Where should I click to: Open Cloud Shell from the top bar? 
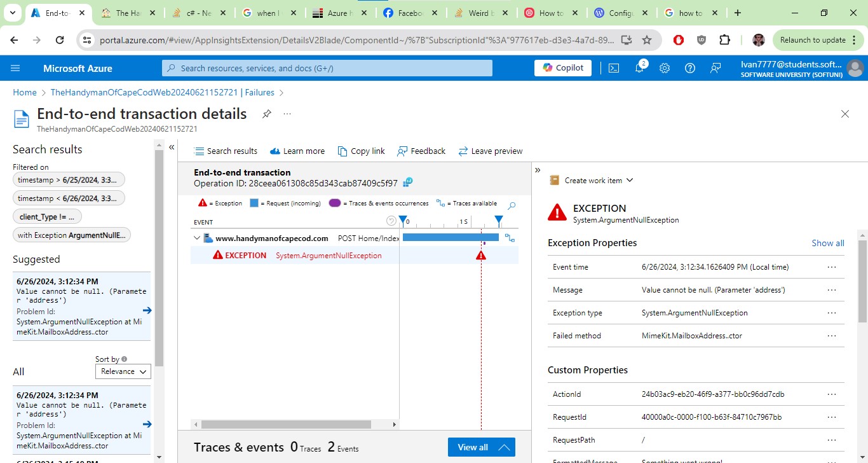point(614,68)
